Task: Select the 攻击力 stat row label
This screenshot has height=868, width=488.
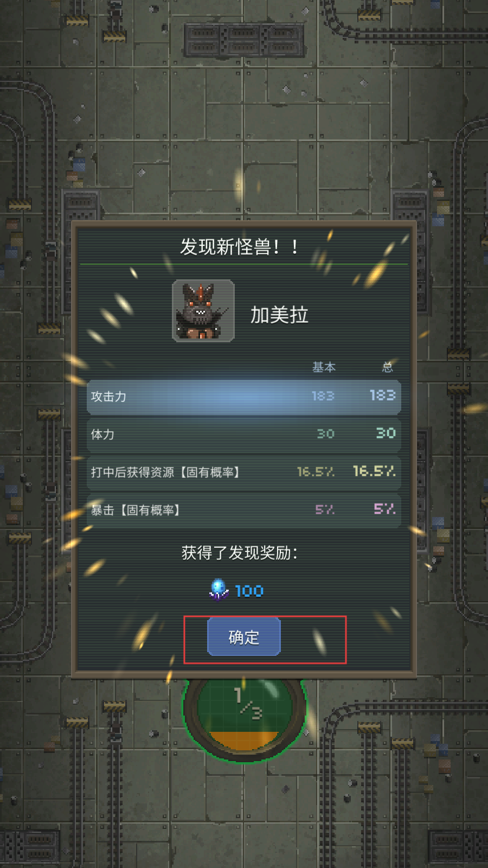Action: pyautogui.click(x=108, y=397)
